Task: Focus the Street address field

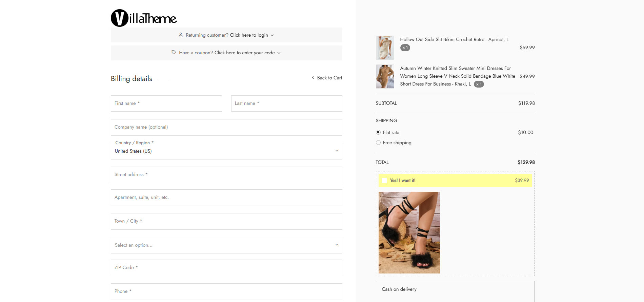Action: pyautogui.click(x=226, y=175)
